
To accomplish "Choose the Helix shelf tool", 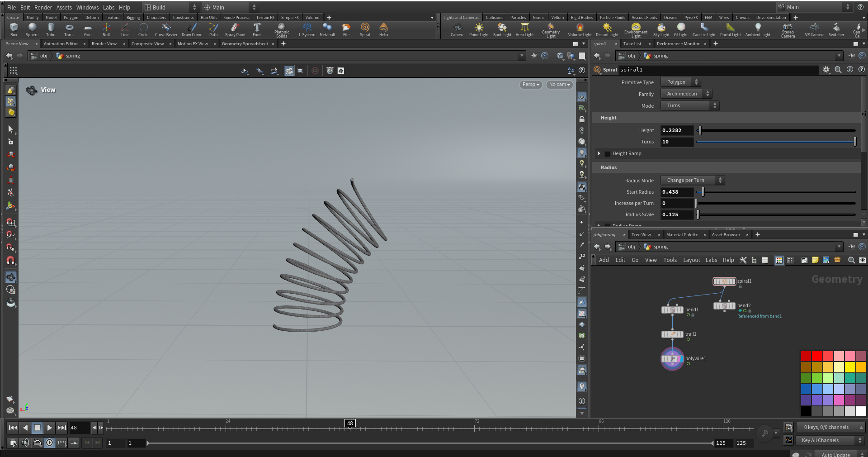I will 383,30.
